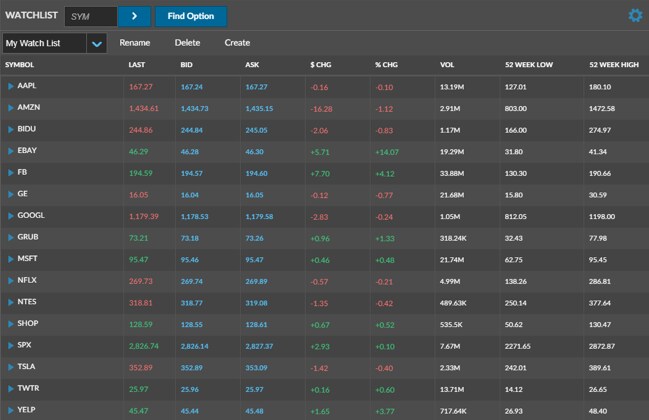The image size is (649, 420).
Task: Click MSFT last price 95.47
Action: tap(138, 259)
